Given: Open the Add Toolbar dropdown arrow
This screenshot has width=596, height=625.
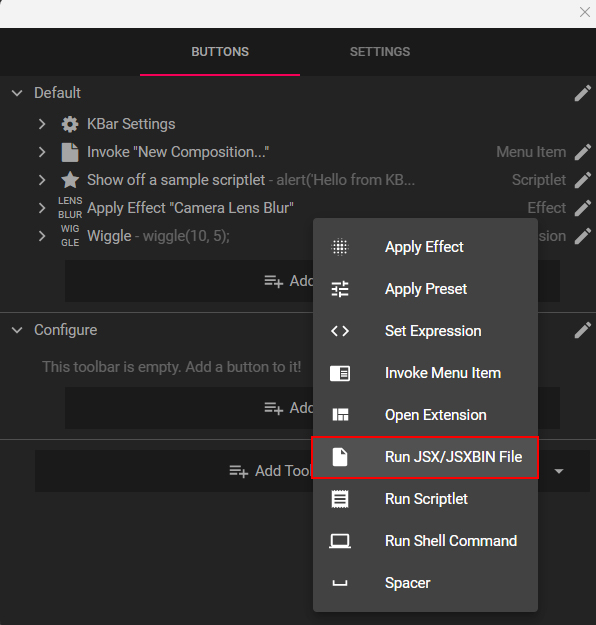Looking at the screenshot, I should point(559,471).
